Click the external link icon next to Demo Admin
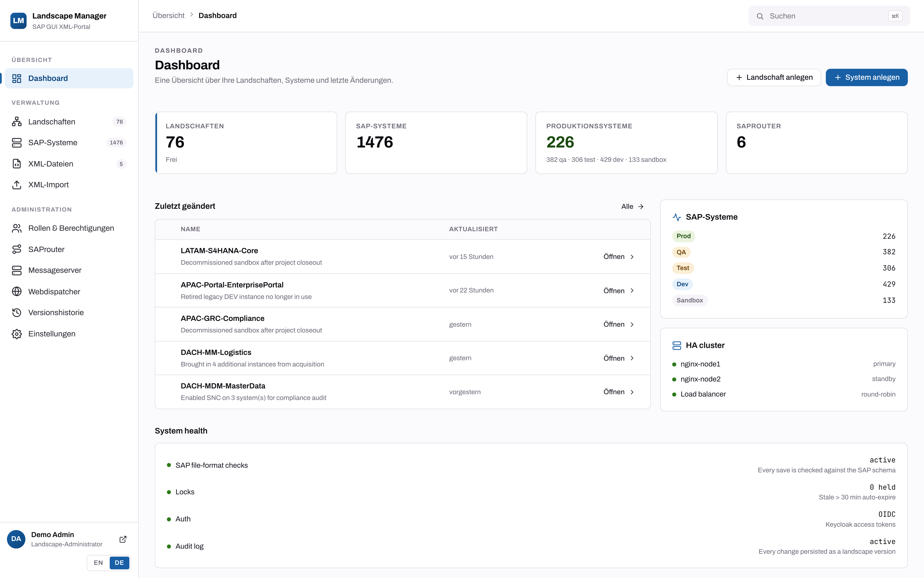Image resolution: width=924 pixels, height=578 pixels. [x=123, y=539]
